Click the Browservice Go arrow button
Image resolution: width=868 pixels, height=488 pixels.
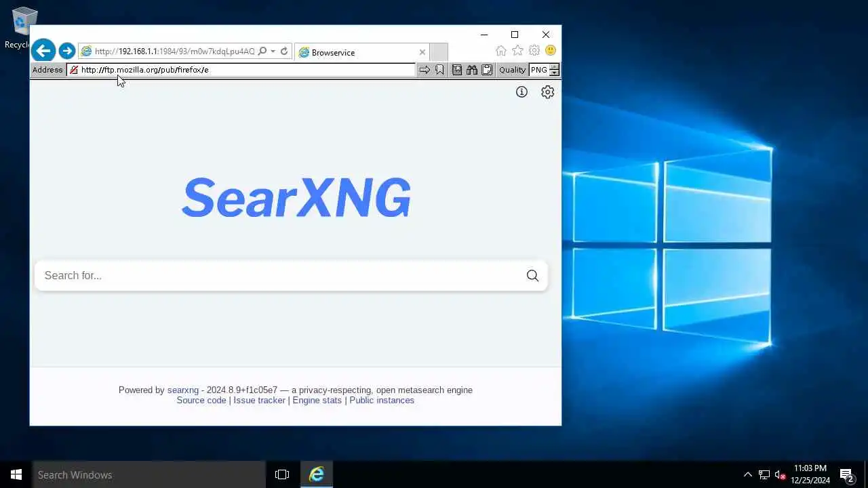coord(425,70)
